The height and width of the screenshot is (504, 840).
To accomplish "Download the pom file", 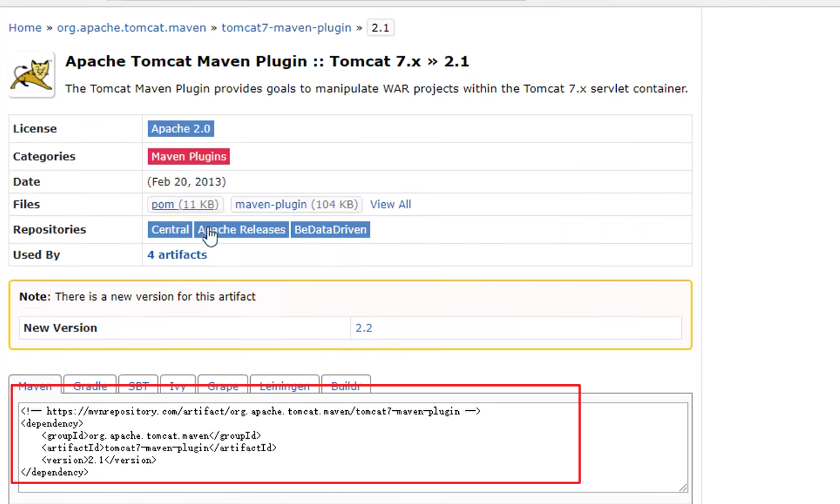I will tap(185, 204).
